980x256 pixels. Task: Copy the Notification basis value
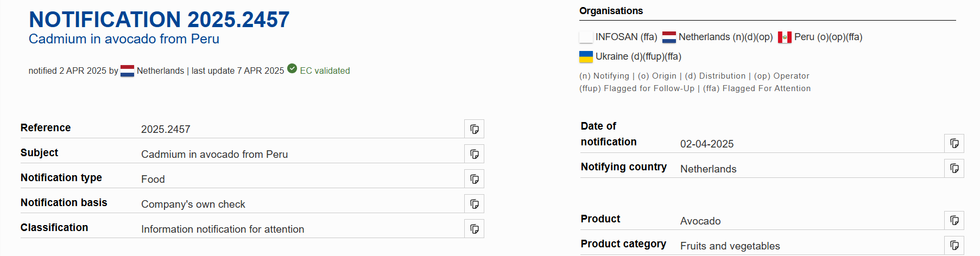[x=474, y=204]
